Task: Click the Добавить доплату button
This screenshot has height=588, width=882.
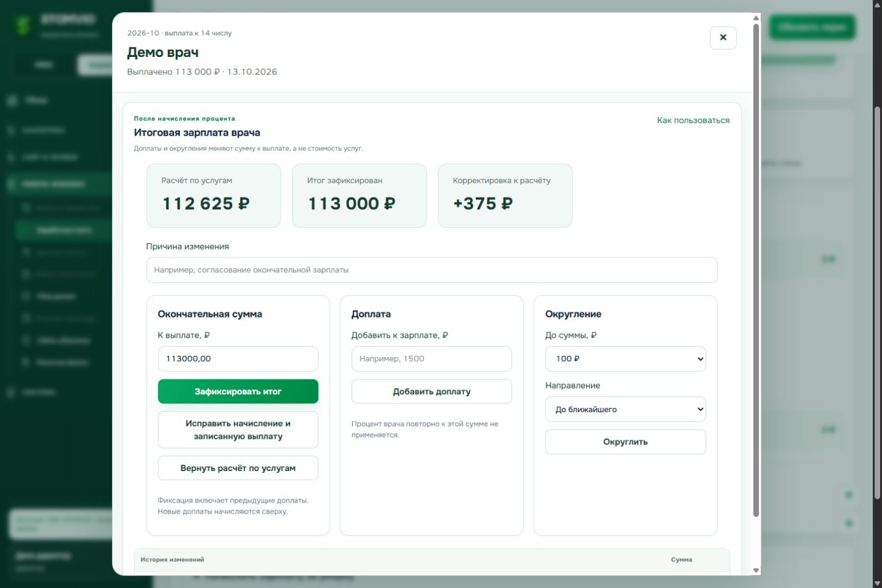Action: click(x=431, y=392)
